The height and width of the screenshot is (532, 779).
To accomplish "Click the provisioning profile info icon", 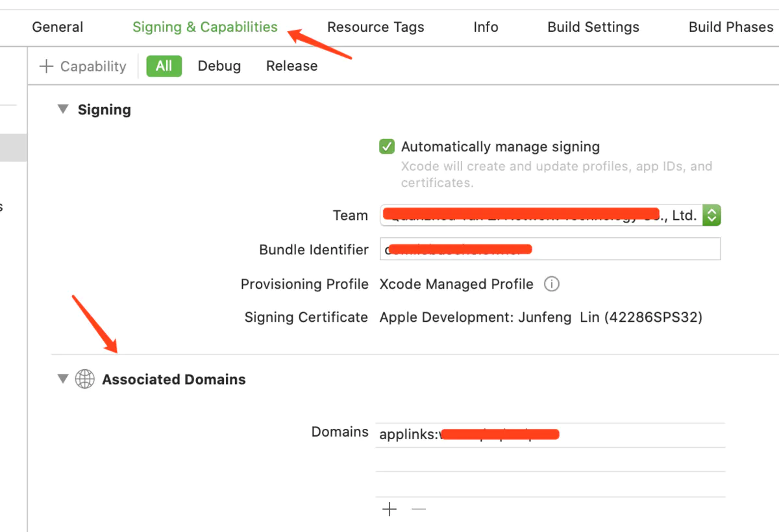I will [x=552, y=284].
